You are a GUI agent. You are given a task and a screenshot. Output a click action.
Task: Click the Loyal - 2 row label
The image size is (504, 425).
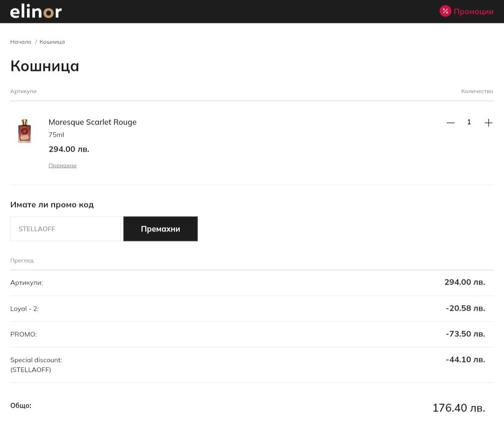coord(24,309)
